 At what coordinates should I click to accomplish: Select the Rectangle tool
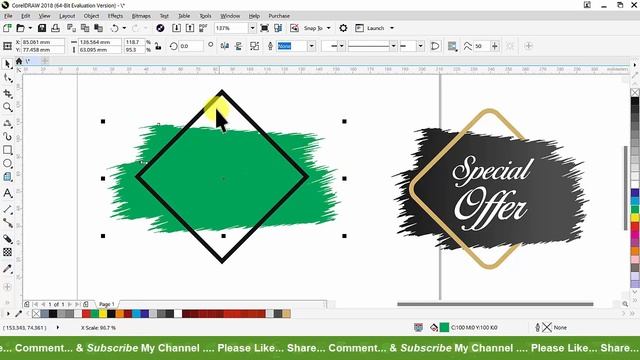pyautogui.click(x=7, y=150)
